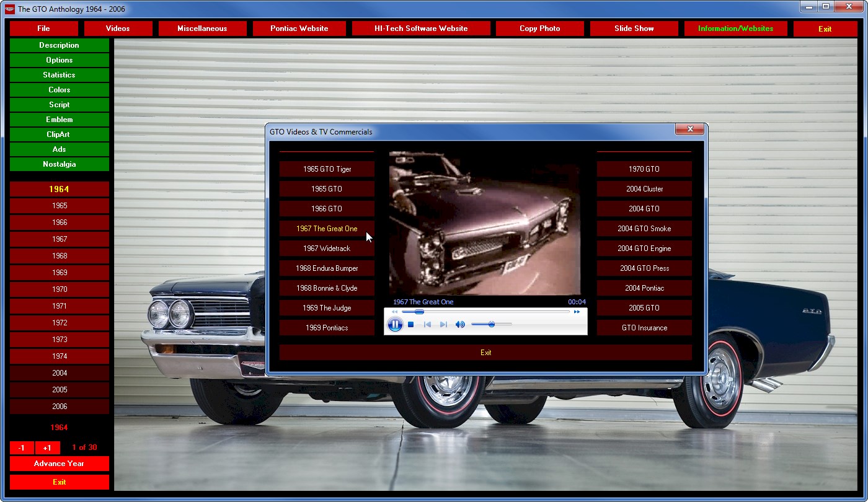Show the Script section
Viewport: 868px width, 502px height.
pos(60,105)
